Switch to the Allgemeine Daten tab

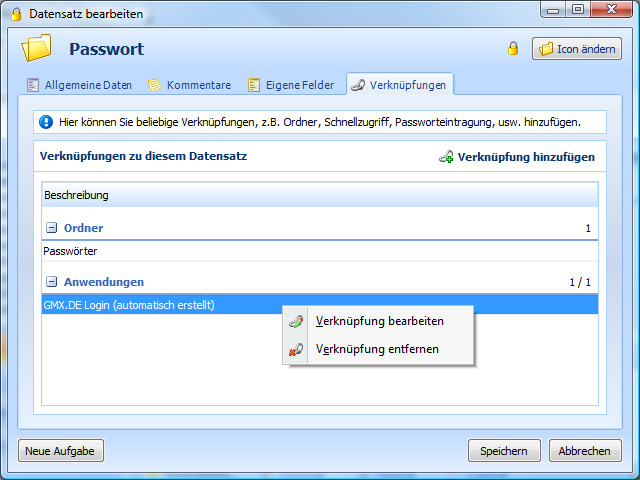(x=78, y=85)
